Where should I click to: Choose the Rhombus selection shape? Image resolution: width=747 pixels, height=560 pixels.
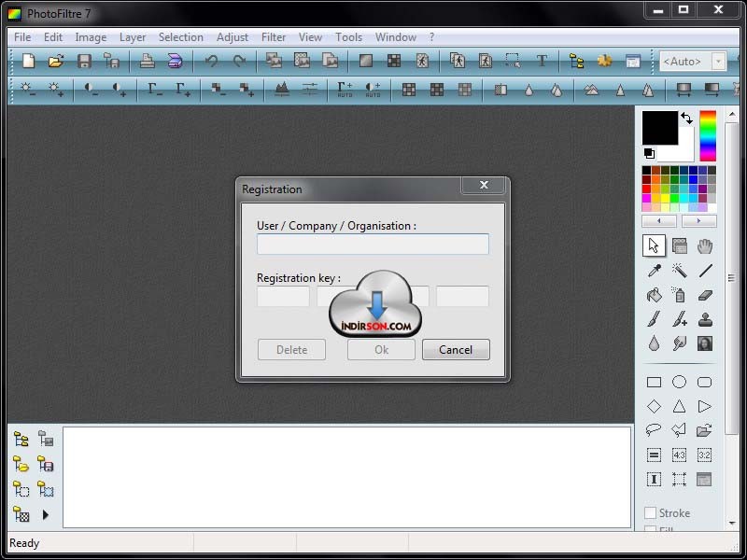point(655,406)
